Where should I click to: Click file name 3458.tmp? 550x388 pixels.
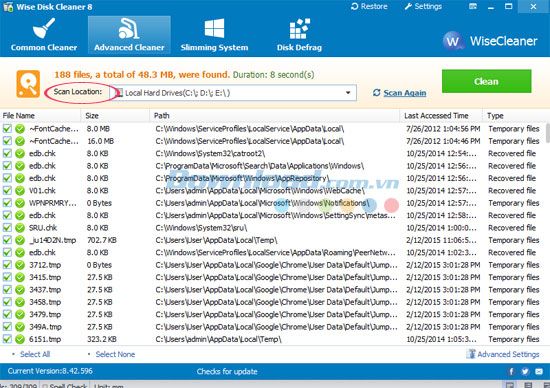pyautogui.click(x=45, y=302)
